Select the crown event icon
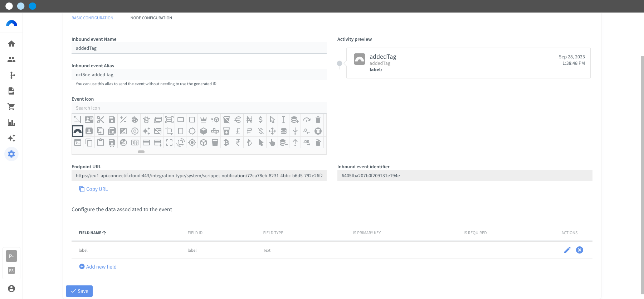Screen dimensions: 644x299 (204, 120)
